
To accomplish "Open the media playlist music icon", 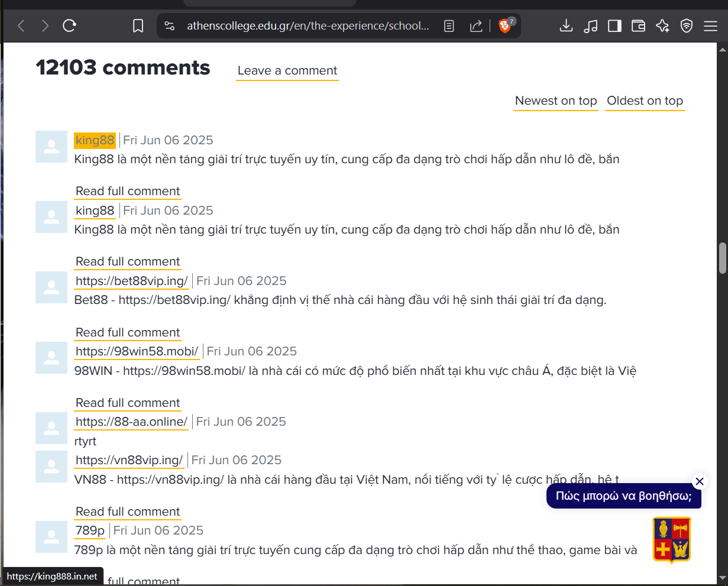I will point(590,25).
